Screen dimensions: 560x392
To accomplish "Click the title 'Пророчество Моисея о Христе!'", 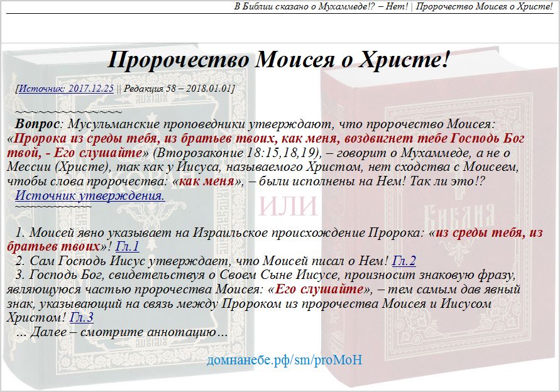I will point(278,60).
